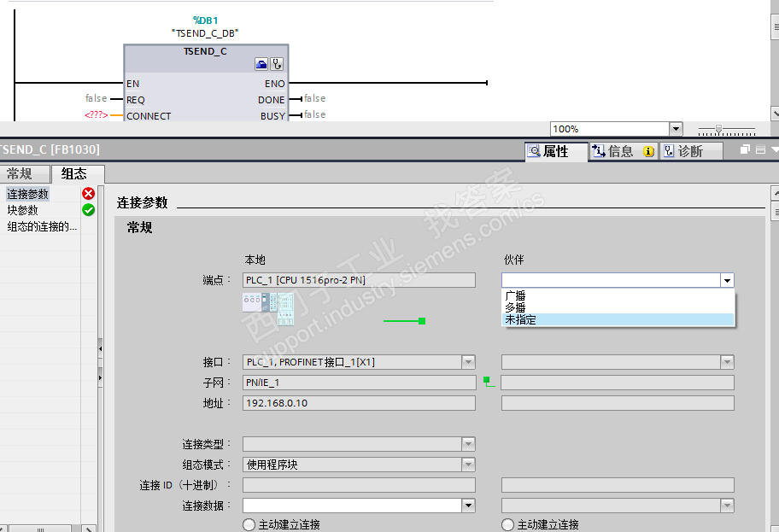Viewport: 779px width, 532px height.
Task: Click the %DB1 address label above the block
Action: 205,20
